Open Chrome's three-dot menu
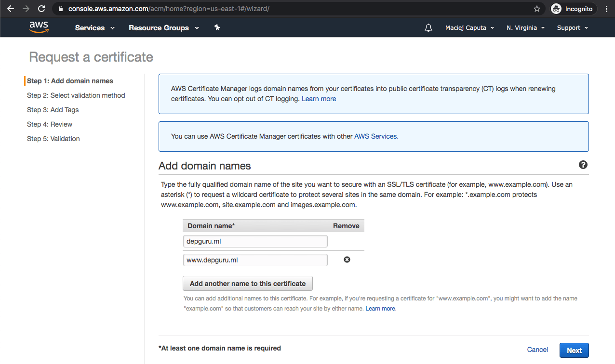Screen dimensions: 615x364 606,9
